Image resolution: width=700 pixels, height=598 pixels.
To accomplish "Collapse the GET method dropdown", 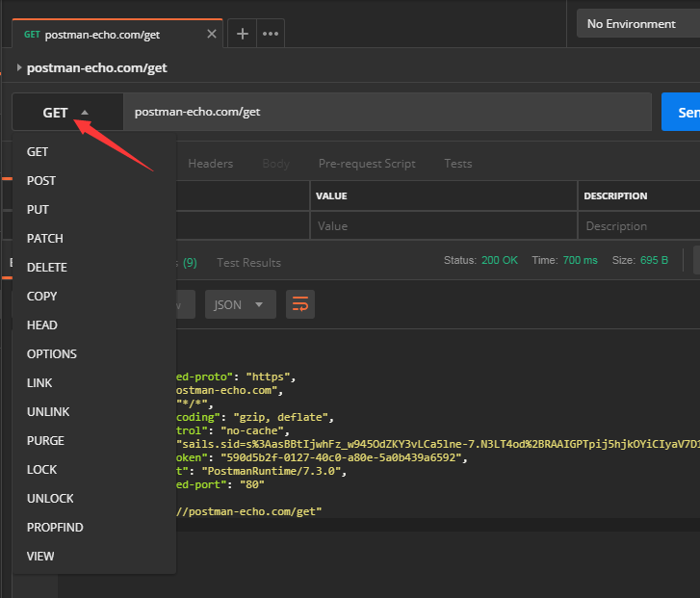I will coord(67,112).
